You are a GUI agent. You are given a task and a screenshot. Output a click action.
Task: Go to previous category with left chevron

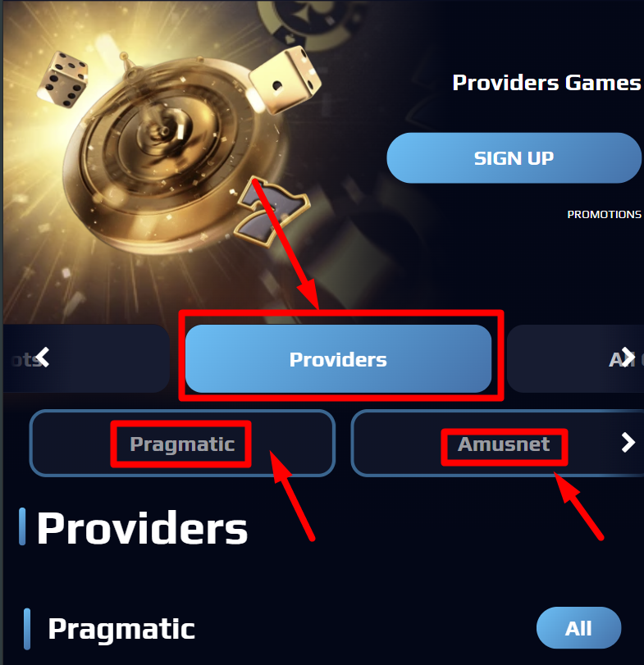point(43,357)
